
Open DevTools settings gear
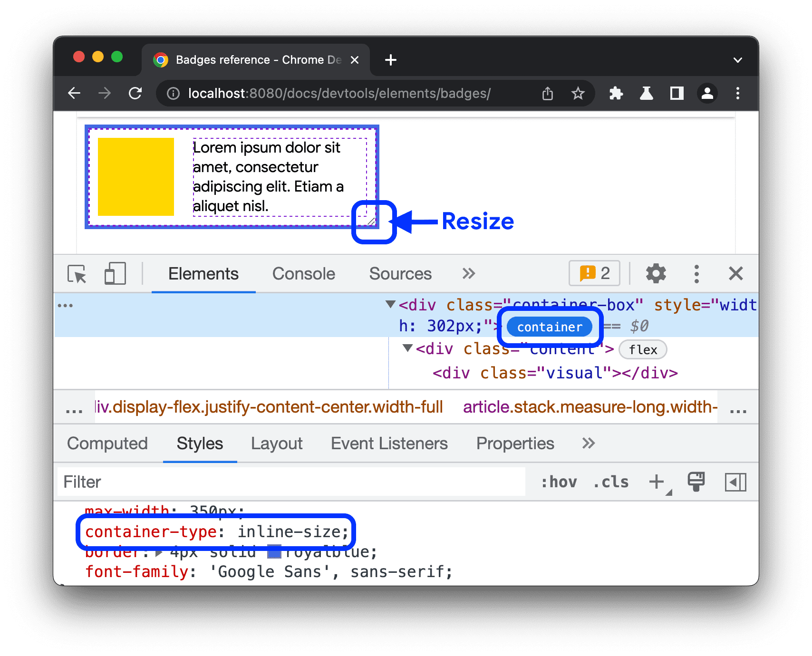(656, 273)
